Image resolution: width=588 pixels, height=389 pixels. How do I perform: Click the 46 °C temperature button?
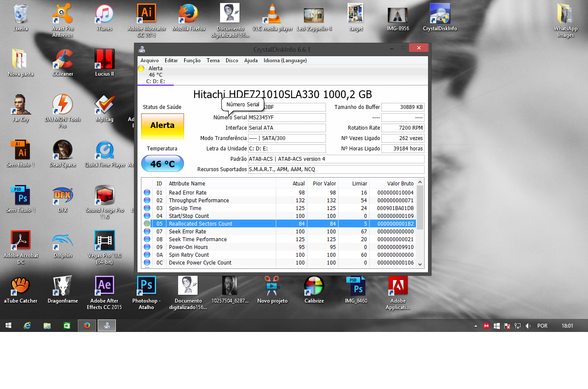click(163, 164)
